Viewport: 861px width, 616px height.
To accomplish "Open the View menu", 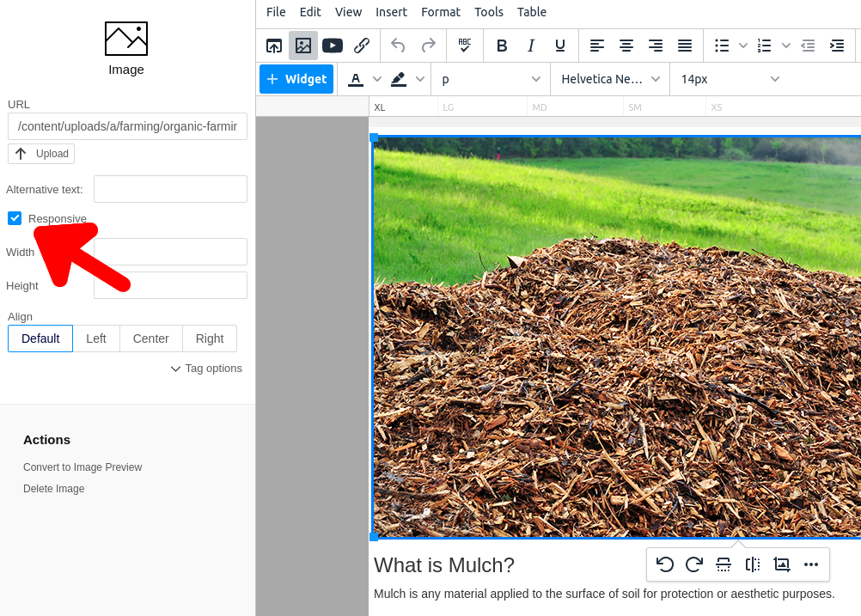I will (x=348, y=12).
